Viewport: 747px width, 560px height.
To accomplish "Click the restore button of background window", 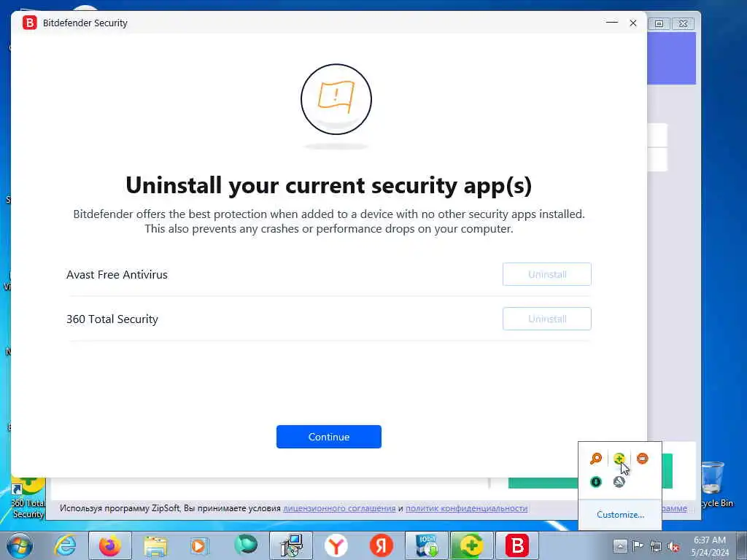I will (x=659, y=23).
